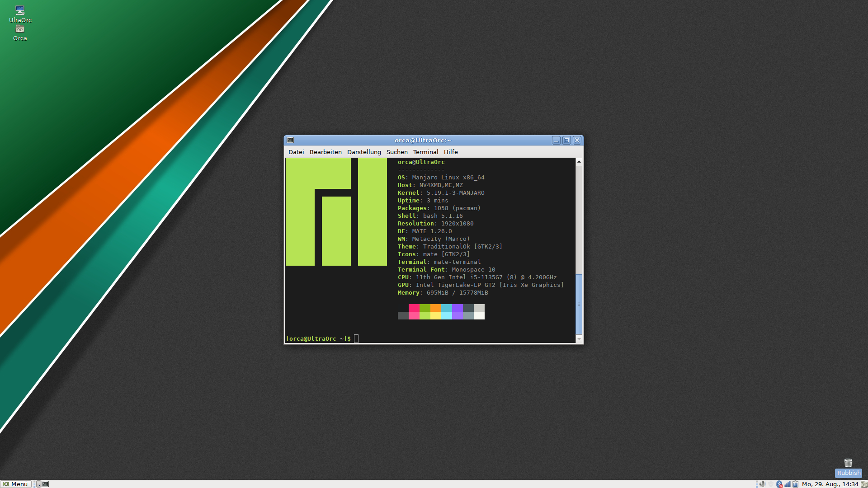Open the Menü button in the bottom panel
This screenshot has width=868, height=488.
coord(16,484)
